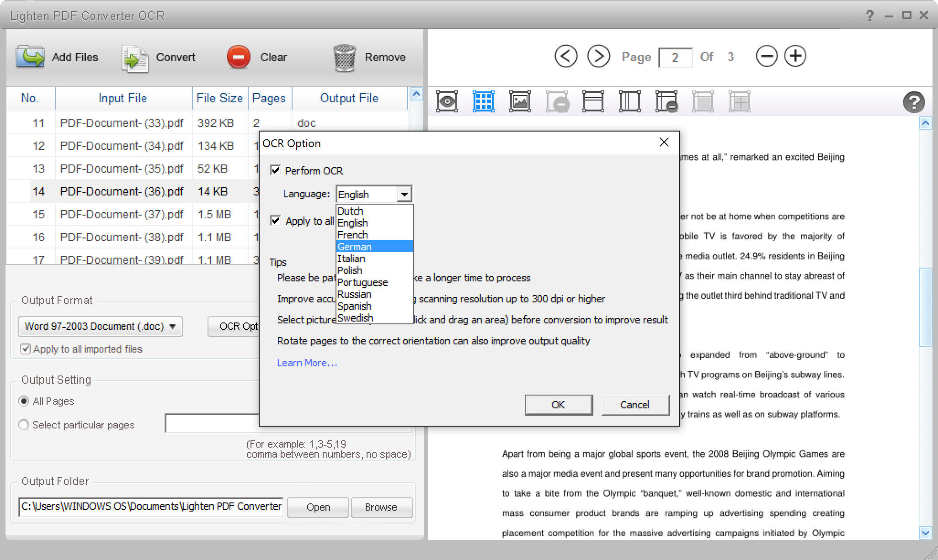Choose Portuguese from the language list

coord(374,282)
